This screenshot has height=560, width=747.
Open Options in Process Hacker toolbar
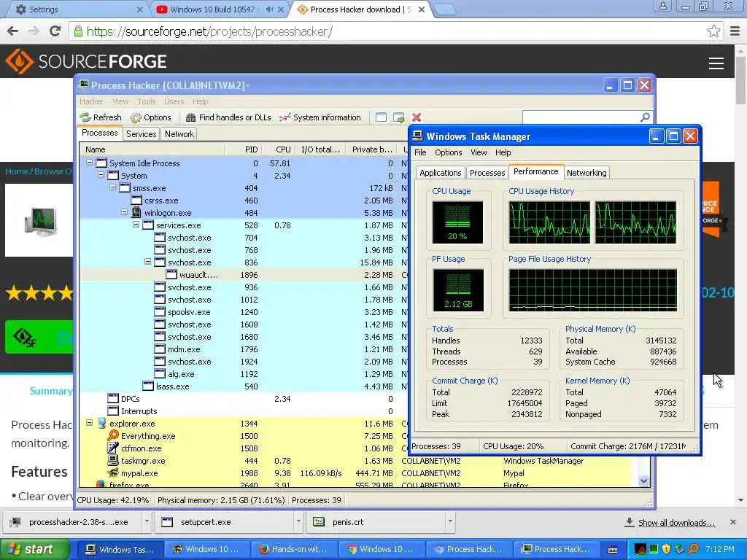pyautogui.click(x=150, y=117)
